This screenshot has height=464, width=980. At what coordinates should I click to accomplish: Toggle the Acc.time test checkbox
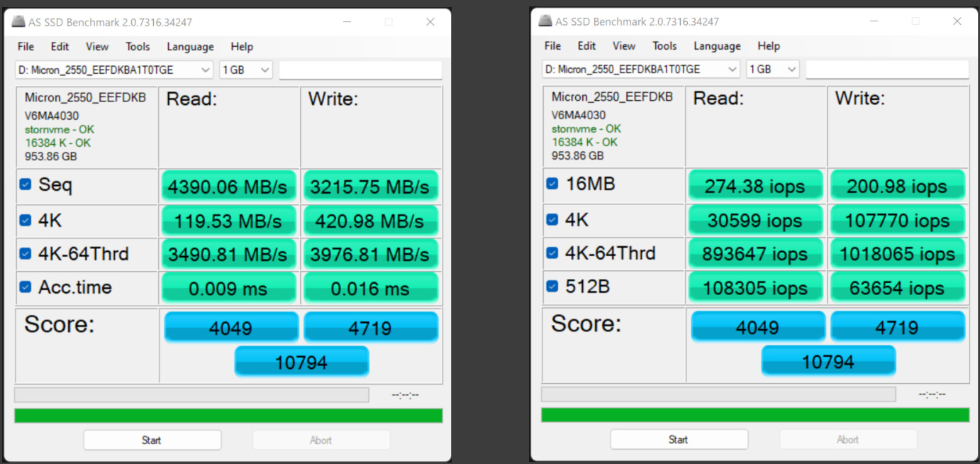tap(26, 287)
